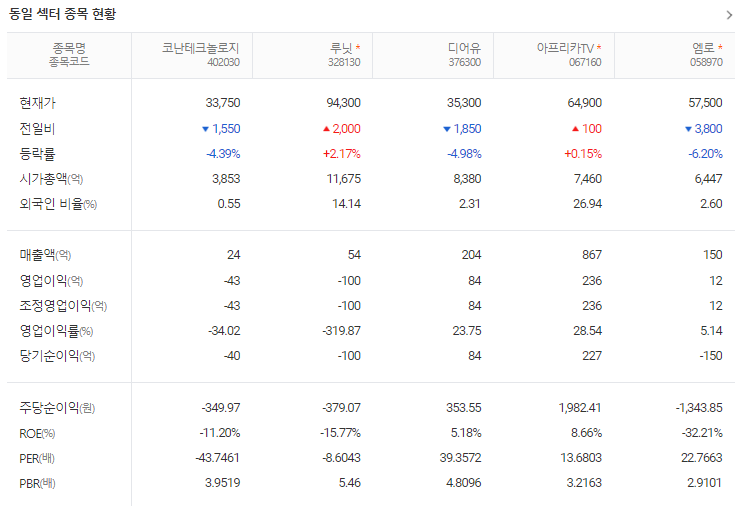The image size is (738, 506).
Task: Click the 종목명 종목코드 column header
Action: point(69,55)
